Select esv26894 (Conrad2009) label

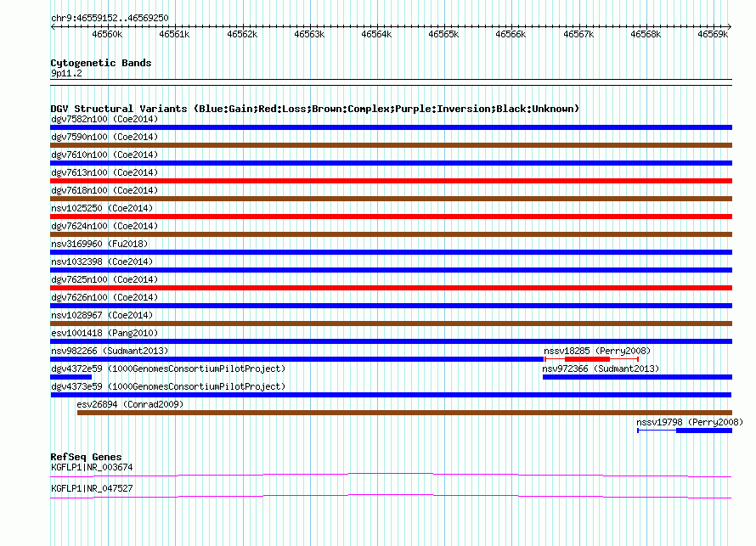point(130,404)
